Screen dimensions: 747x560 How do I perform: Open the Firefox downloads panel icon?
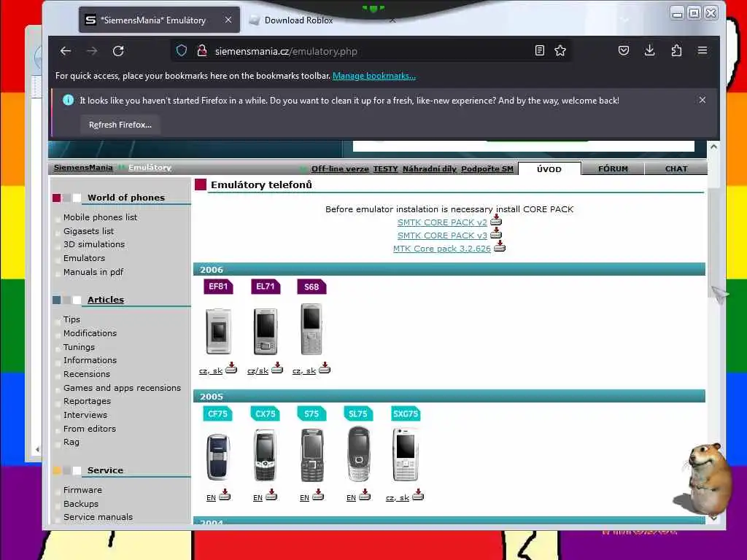[650, 50]
